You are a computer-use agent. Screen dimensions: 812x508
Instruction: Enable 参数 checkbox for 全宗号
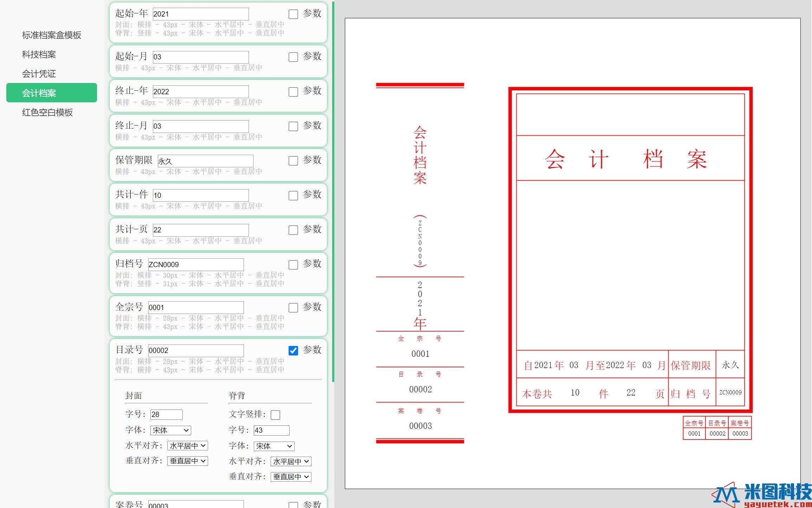(293, 308)
